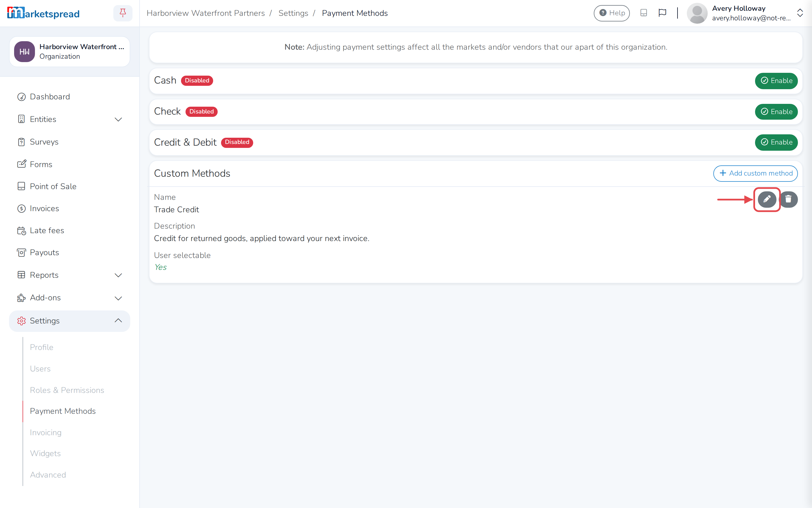Click the green Yes user selectable value
812x508 pixels.
[160, 268]
